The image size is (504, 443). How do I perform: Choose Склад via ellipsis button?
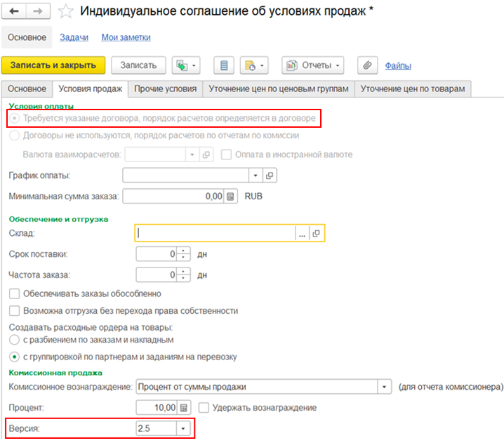pyautogui.click(x=302, y=233)
